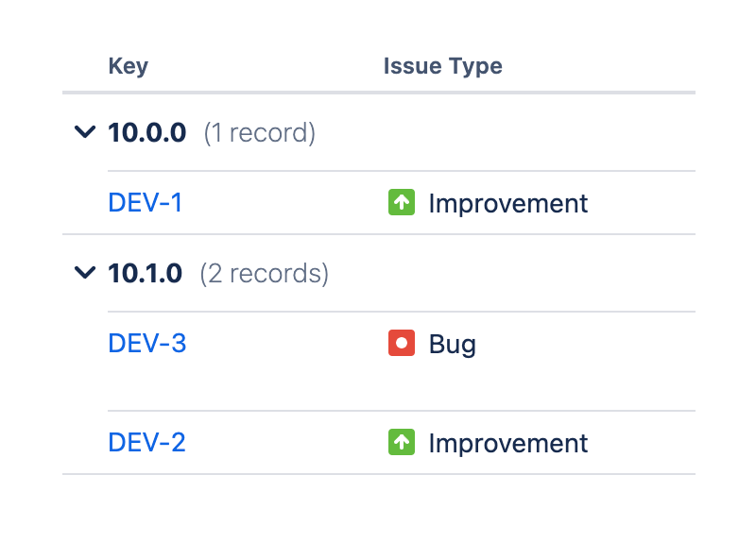Image resolution: width=756 pixels, height=543 pixels.
Task: Click the '(1 record)' count text
Action: click(x=259, y=133)
